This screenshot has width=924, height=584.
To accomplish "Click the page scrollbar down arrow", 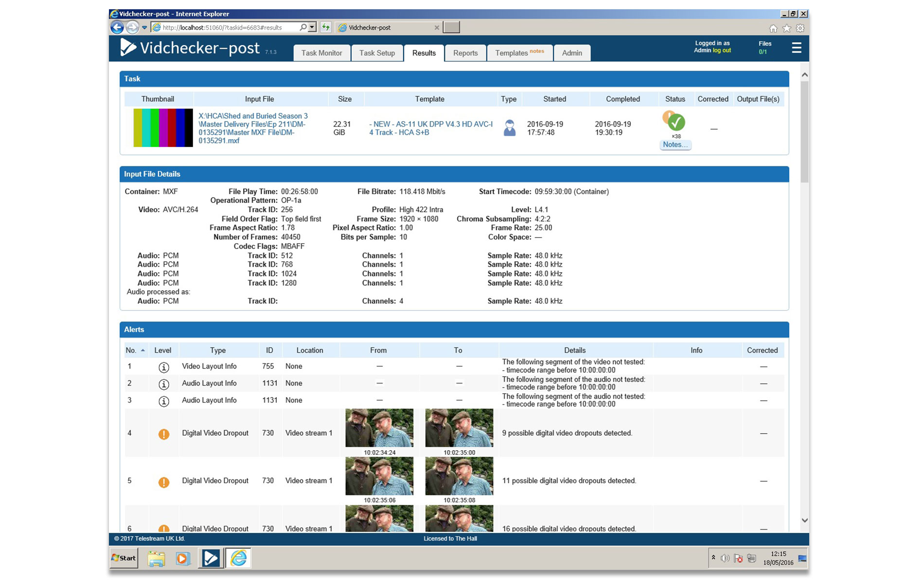I will click(x=804, y=520).
